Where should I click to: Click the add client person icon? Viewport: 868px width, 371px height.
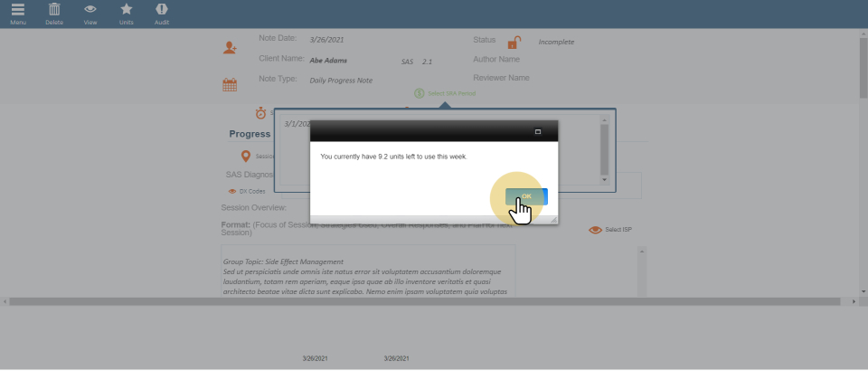[230, 48]
